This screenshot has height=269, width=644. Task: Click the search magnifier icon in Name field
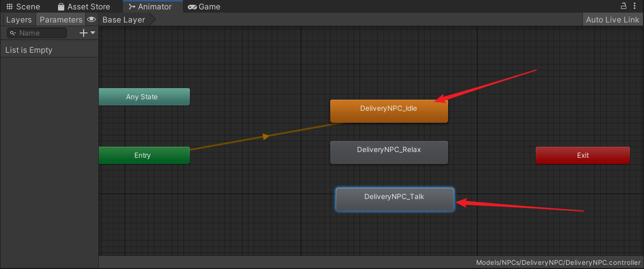tap(13, 33)
